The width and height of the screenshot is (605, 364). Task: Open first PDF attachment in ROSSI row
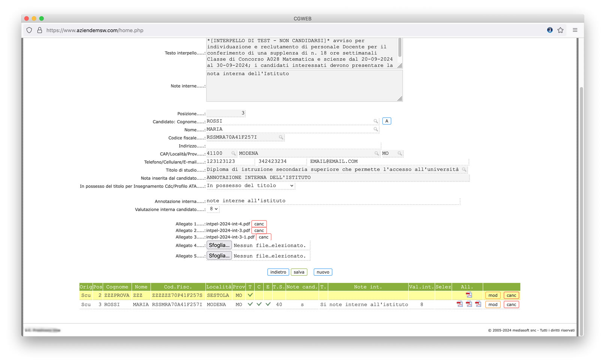460,304
